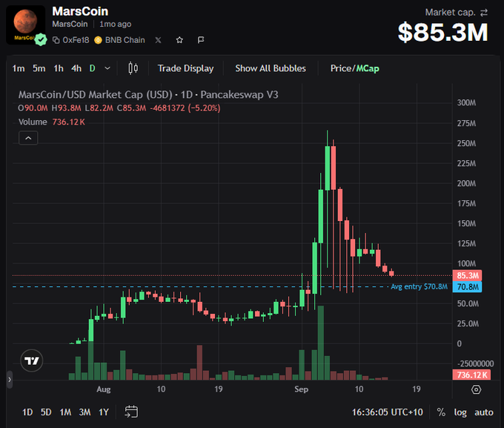Click the 85.3M current price label
Image resolution: width=504 pixels, height=428 pixels.
point(468,275)
